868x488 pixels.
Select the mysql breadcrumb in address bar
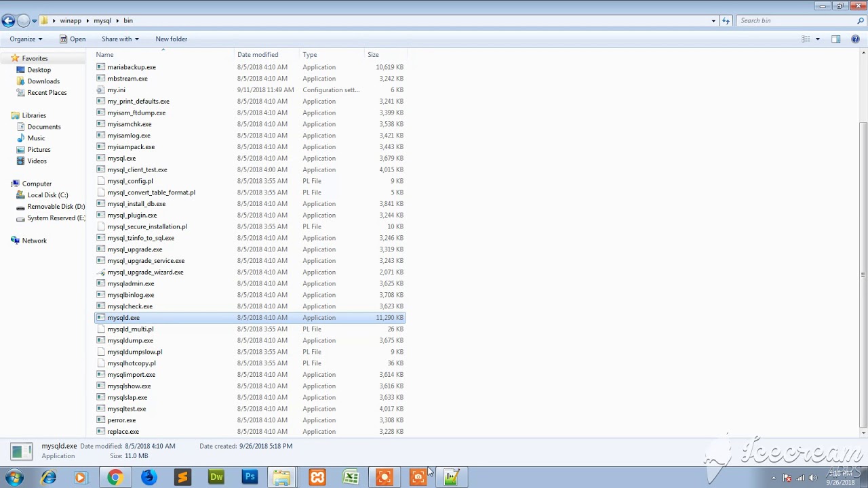coord(102,21)
